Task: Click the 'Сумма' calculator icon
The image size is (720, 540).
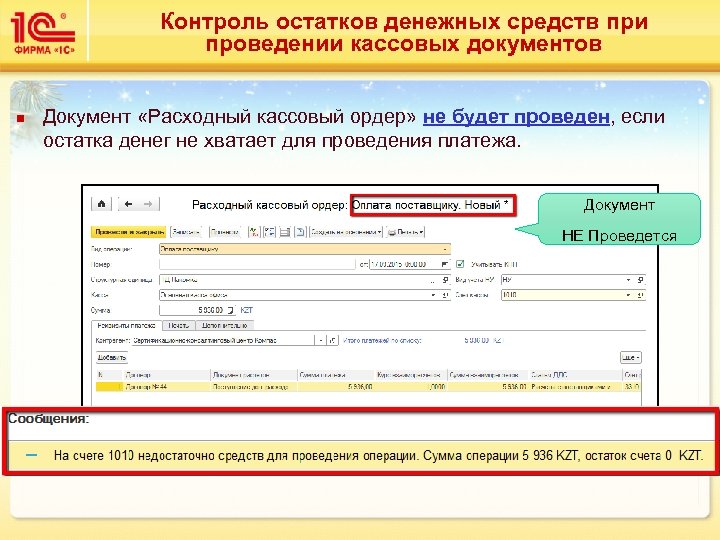Action: [x=231, y=310]
